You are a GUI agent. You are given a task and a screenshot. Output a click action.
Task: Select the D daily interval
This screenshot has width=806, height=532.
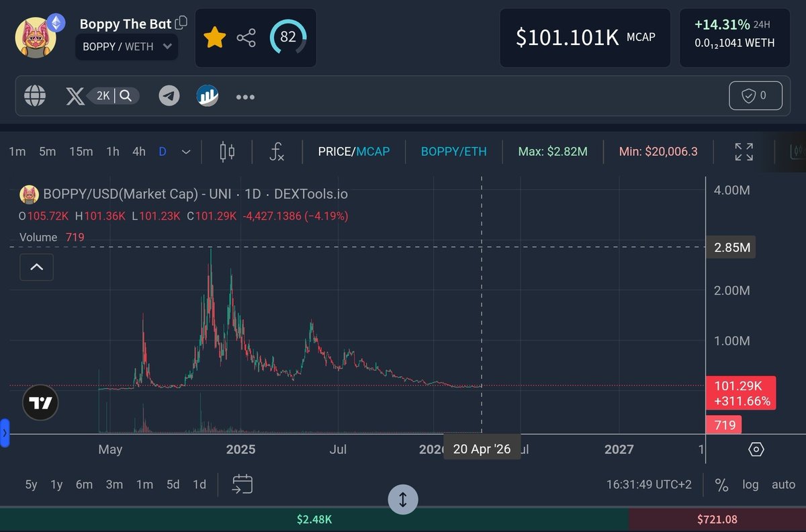[163, 152]
